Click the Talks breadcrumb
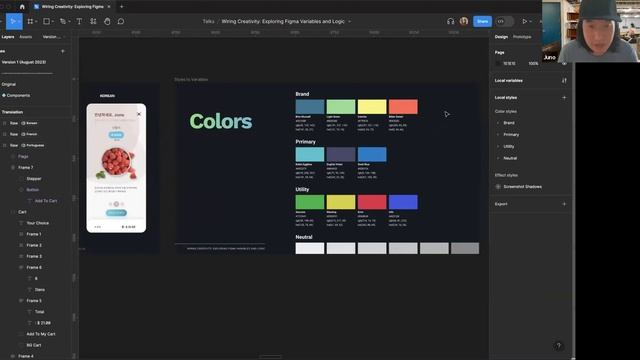 pyautogui.click(x=209, y=21)
